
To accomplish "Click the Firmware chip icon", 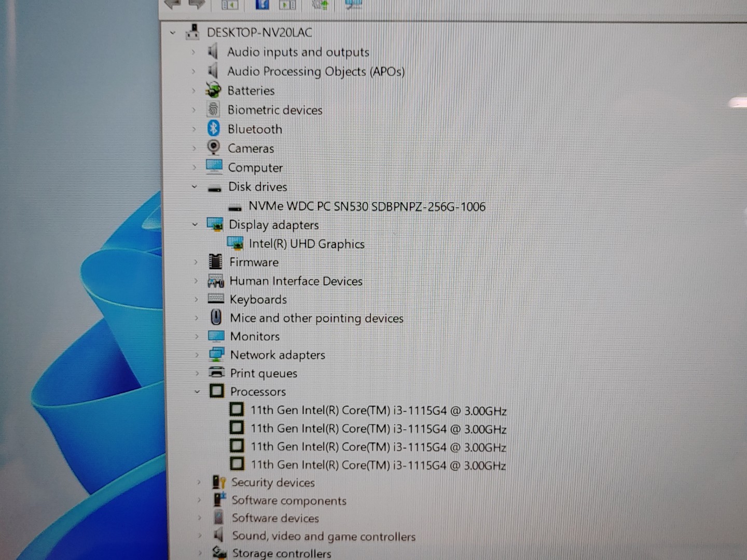I will pos(215,262).
